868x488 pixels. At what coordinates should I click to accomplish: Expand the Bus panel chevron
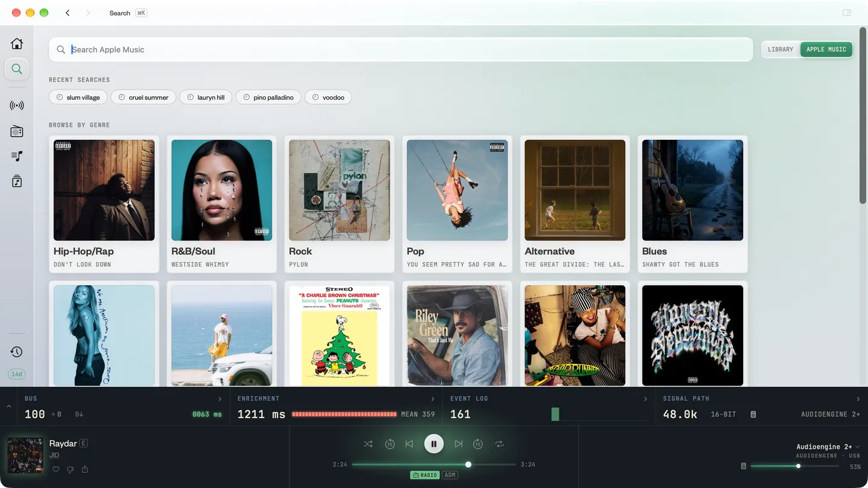click(219, 399)
